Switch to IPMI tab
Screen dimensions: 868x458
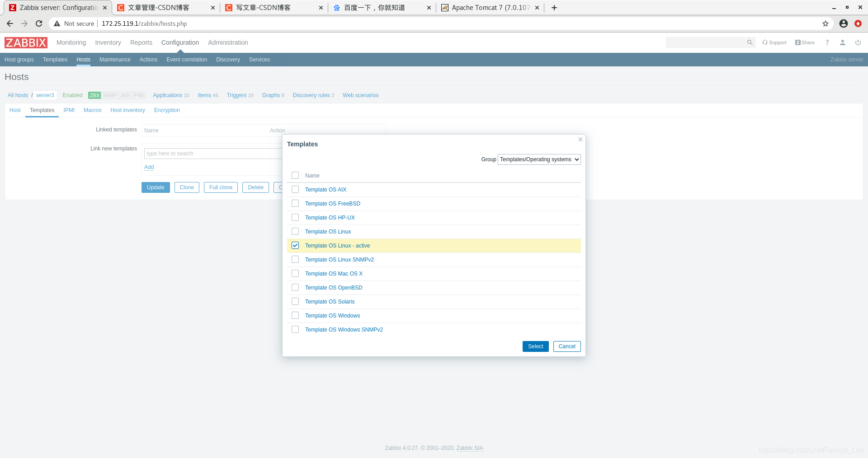[69, 110]
